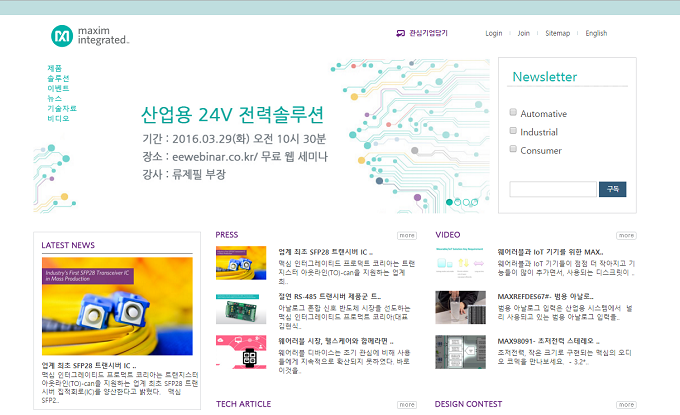Expand the PRESS section with more
This screenshot has width=680, height=415.
tap(407, 236)
